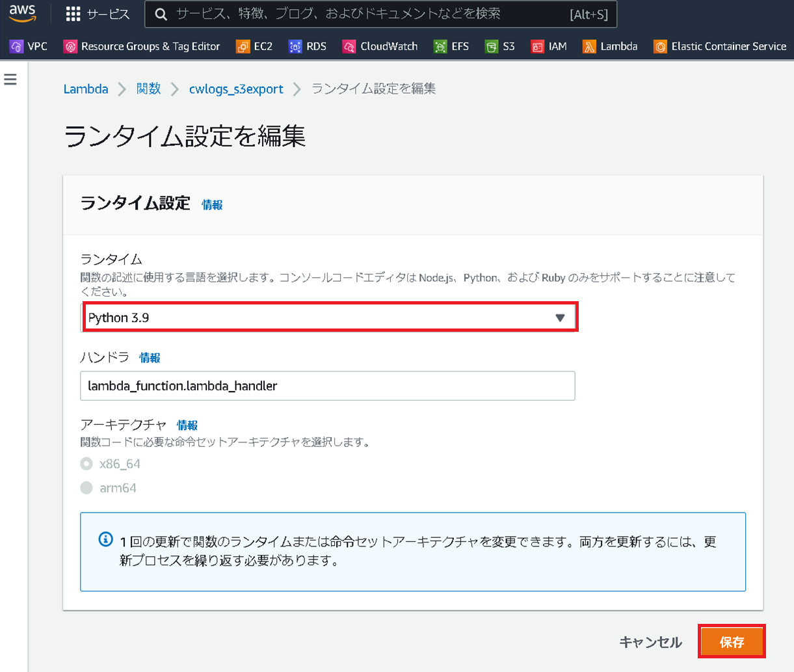Screen dimensions: 794x672
Task: Open the EC2 console from the favorites bar
Action: pyautogui.click(x=254, y=46)
